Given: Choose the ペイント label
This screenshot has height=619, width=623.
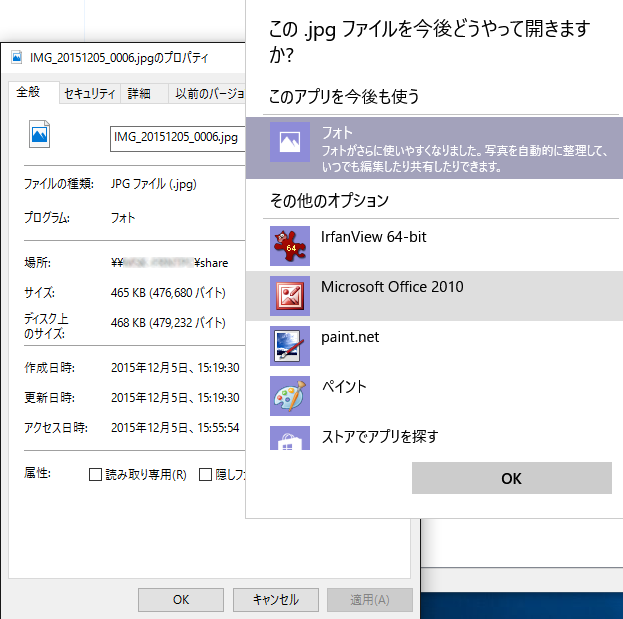Looking at the screenshot, I should click(x=344, y=387).
